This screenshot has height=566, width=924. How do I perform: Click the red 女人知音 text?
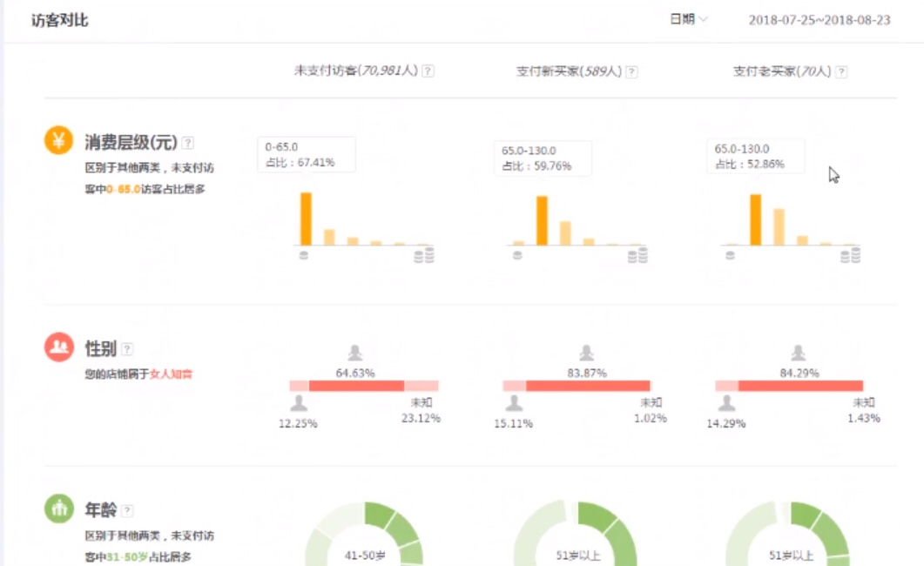point(171,374)
